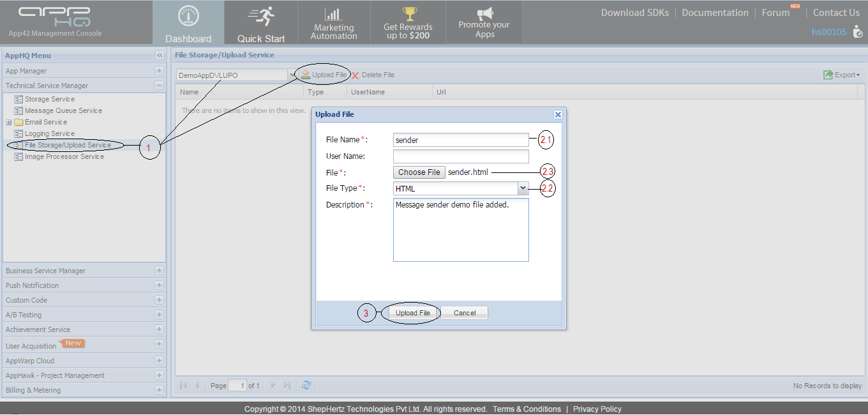Click the User Name input field
The height and width of the screenshot is (415, 868).
[x=461, y=156]
